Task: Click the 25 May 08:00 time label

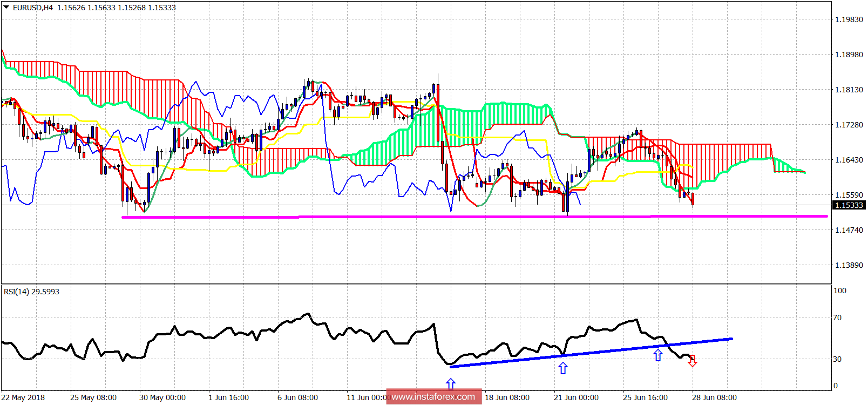Action: [x=93, y=397]
